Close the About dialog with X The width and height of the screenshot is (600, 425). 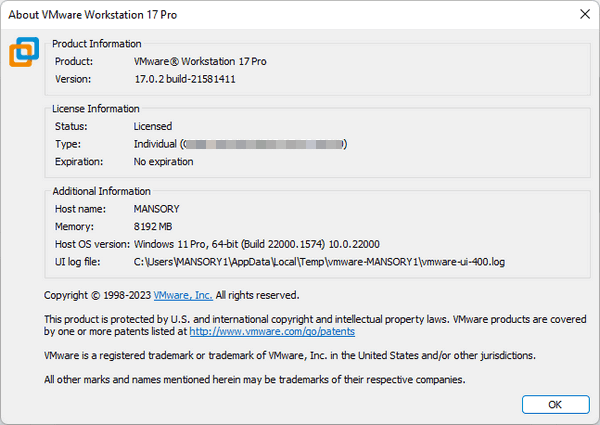coord(584,14)
